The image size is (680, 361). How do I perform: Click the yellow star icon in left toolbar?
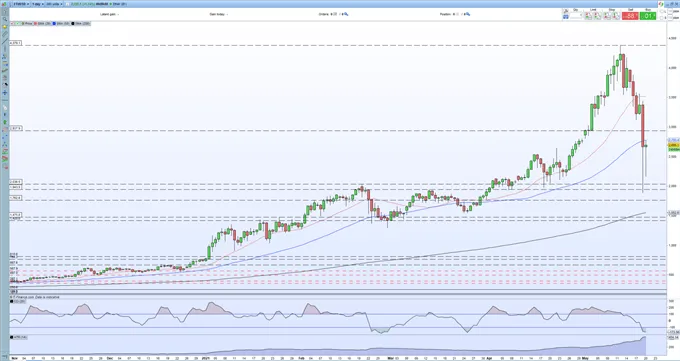pos(5,26)
